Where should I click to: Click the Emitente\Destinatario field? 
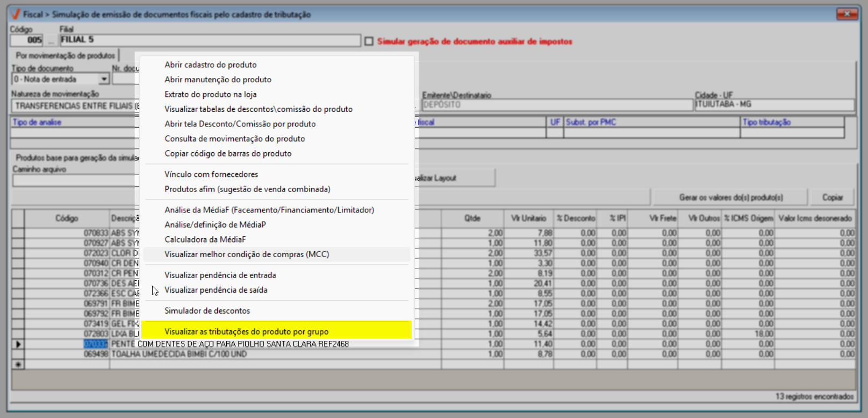pyautogui.click(x=556, y=105)
